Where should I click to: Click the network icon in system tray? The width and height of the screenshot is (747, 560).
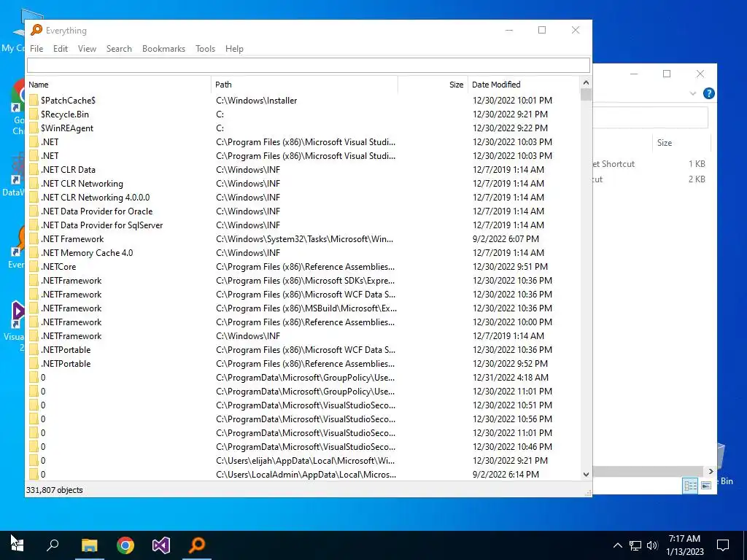tap(635, 545)
